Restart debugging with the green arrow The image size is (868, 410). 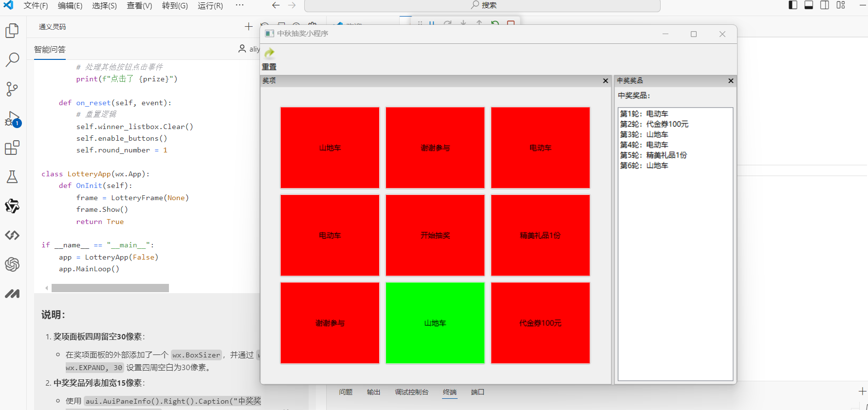[x=495, y=23]
